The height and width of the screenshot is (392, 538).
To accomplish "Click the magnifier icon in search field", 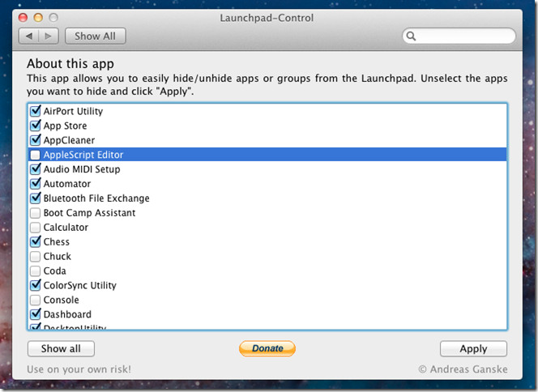I will click(x=411, y=36).
